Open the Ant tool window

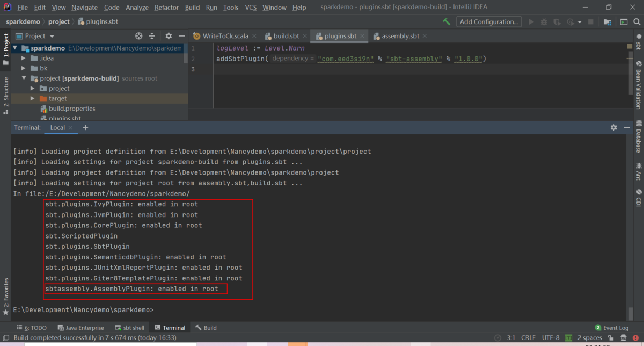click(x=639, y=171)
